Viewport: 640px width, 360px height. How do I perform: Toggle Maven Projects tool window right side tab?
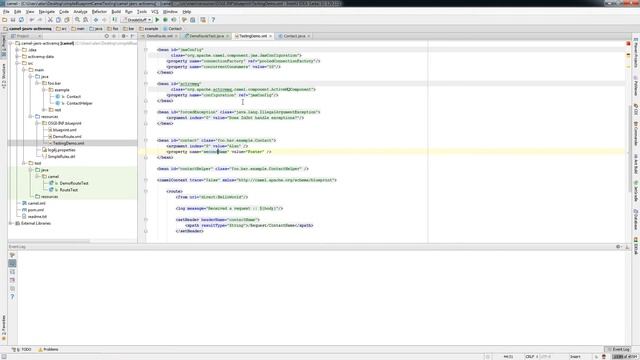[x=636, y=53]
